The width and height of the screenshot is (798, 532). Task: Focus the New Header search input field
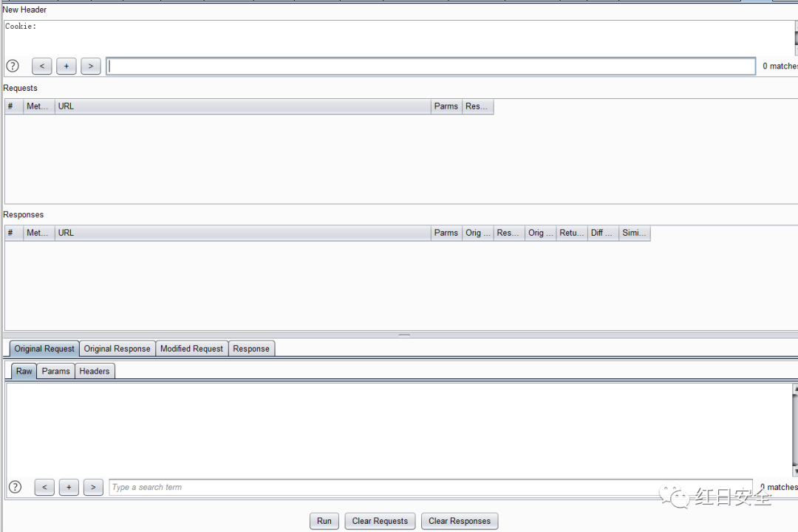[x=431, y=66]
